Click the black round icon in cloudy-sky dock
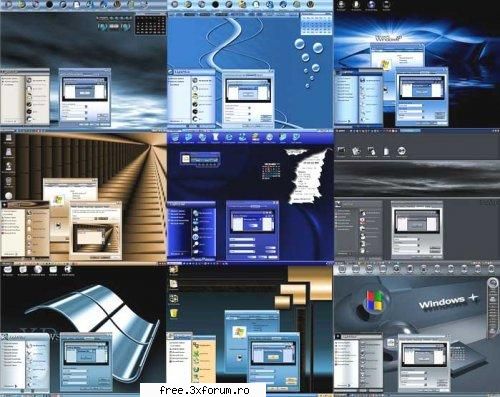 [x=49, y=4]
